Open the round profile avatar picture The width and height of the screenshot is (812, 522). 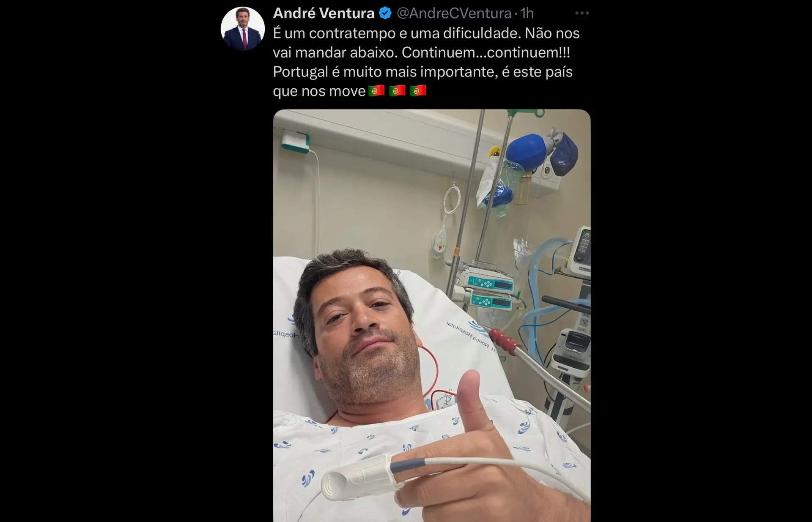click(243, 28)
